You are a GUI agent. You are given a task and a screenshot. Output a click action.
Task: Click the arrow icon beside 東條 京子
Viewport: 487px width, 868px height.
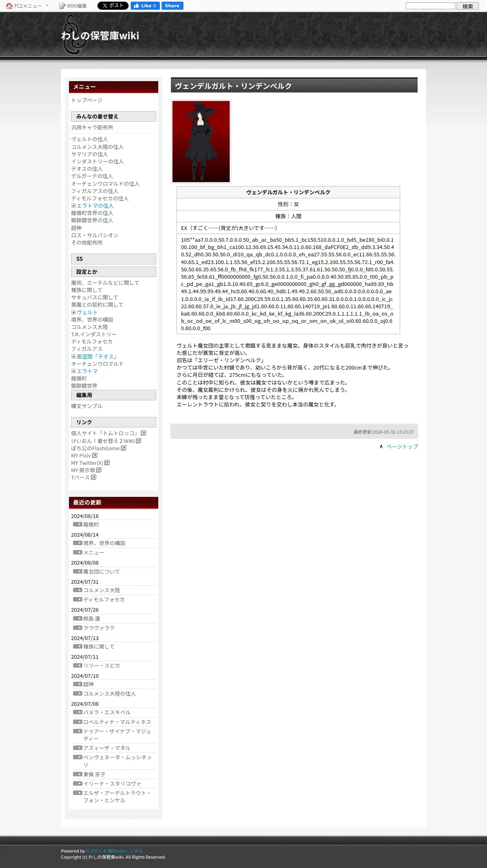coord(78,774)
